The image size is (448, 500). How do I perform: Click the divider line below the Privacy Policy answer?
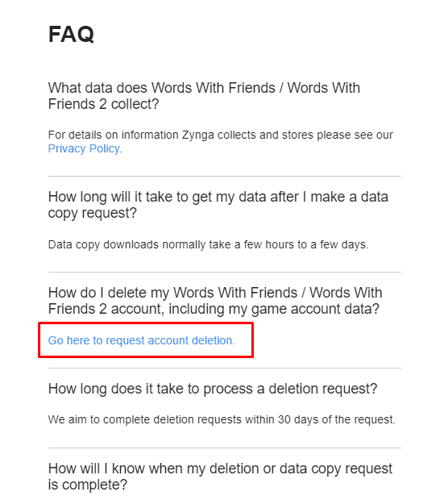[x=225, y=176]
